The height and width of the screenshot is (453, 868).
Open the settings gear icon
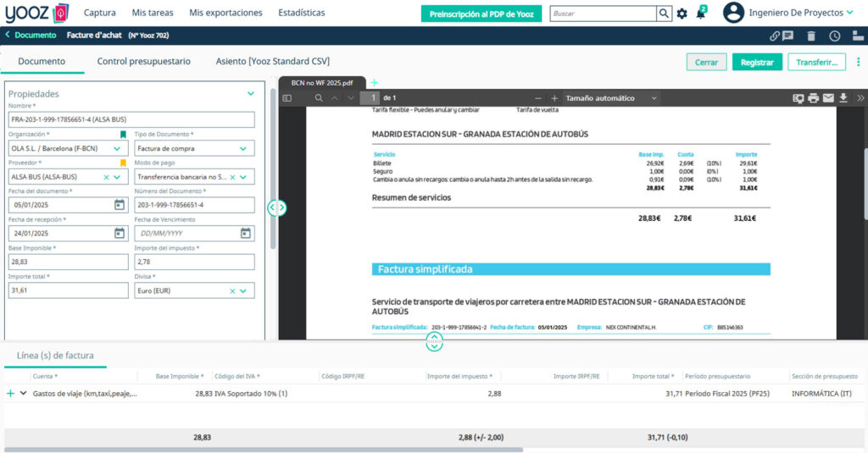[x=682, y=14]
